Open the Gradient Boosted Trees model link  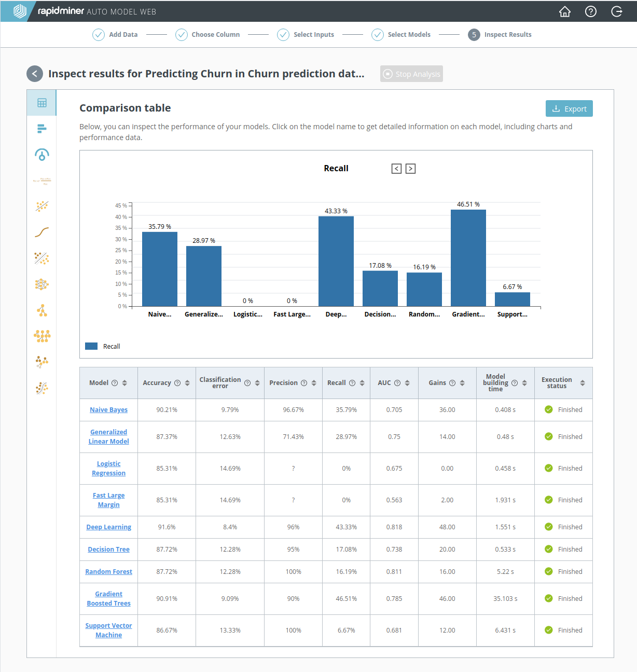[x=109, y=598]
